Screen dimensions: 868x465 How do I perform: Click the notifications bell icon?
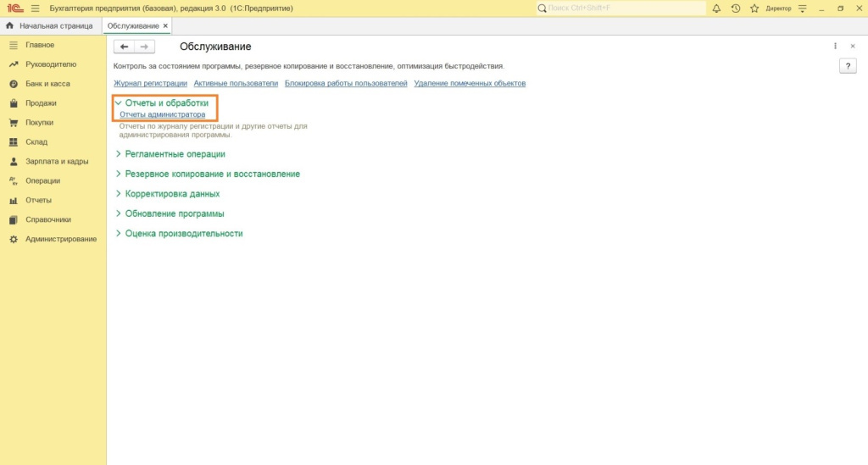click(716, 8)
